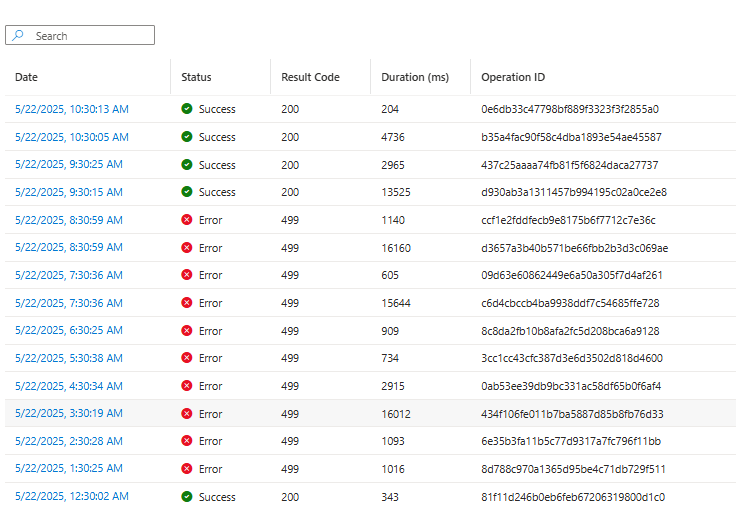Click the duration value 909
The image size is (736, 508).
click(390, 331)
